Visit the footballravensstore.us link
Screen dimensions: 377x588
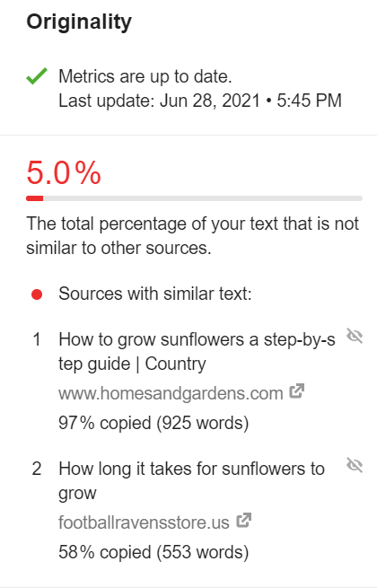click(144, 522)
